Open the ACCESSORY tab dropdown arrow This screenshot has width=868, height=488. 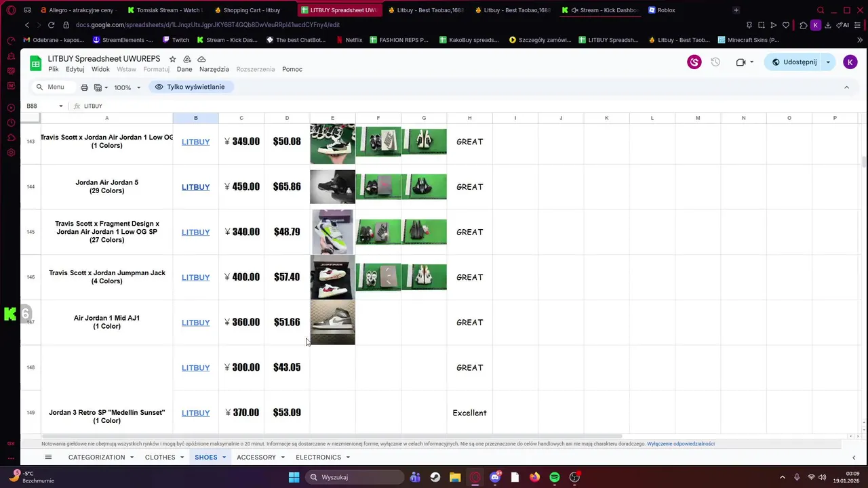pyautogui.click(x=282, y=457)
